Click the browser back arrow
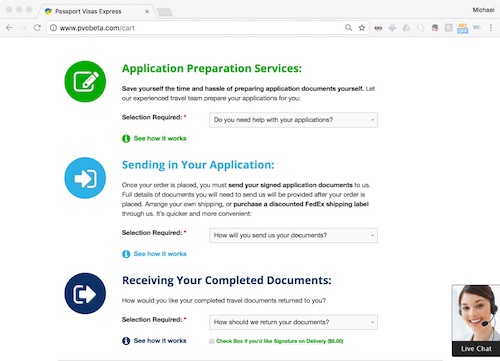Image resolution: width=500 pixels, height=361 pixels. coord(9,28)
